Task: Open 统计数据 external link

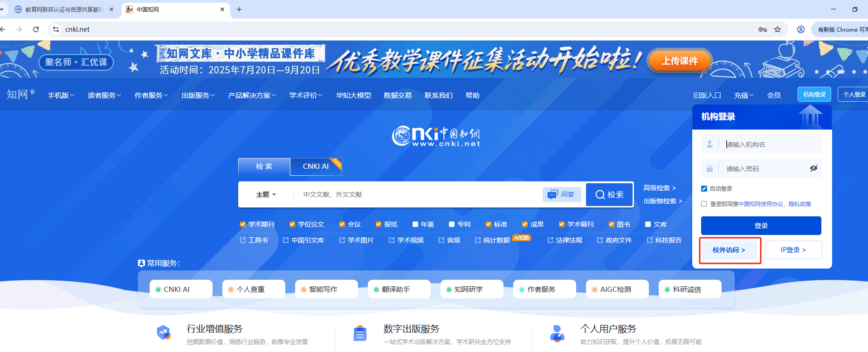Action: (x=492, y=240)
